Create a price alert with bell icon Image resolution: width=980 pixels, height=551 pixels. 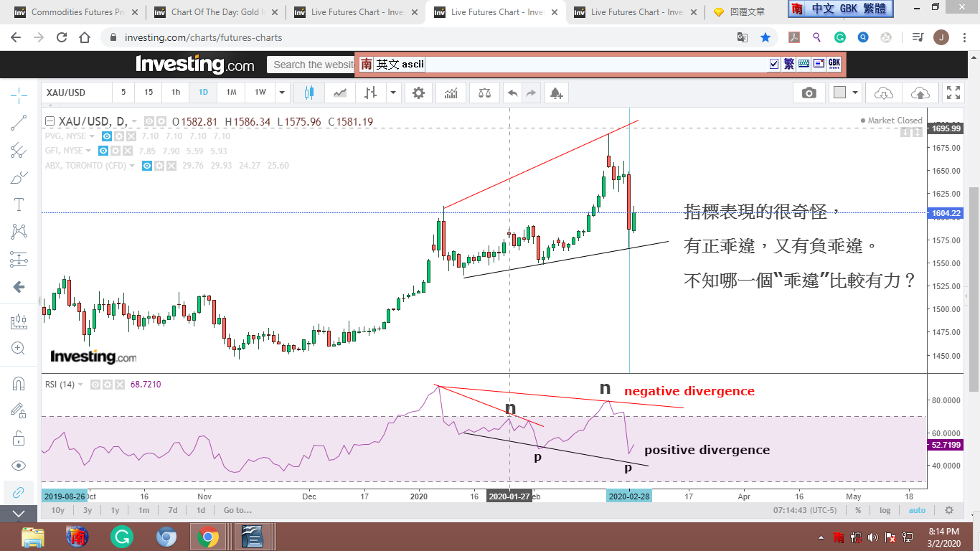coord(557,93)
